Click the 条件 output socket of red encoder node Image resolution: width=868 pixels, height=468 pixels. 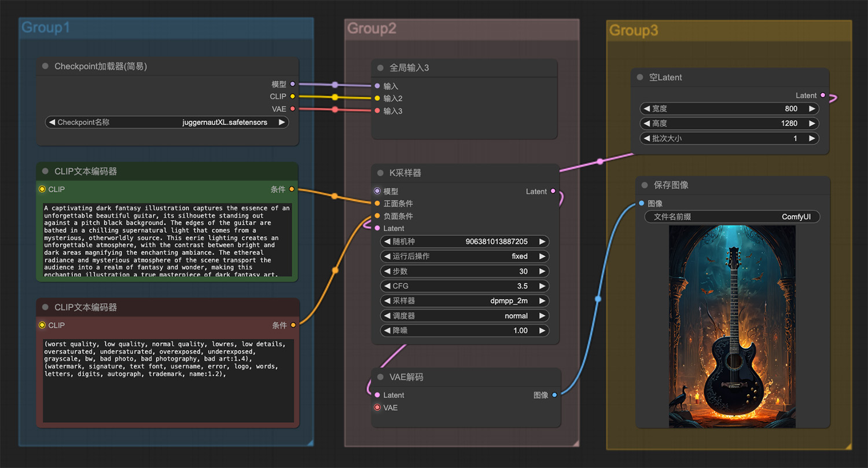pos(293,325)
